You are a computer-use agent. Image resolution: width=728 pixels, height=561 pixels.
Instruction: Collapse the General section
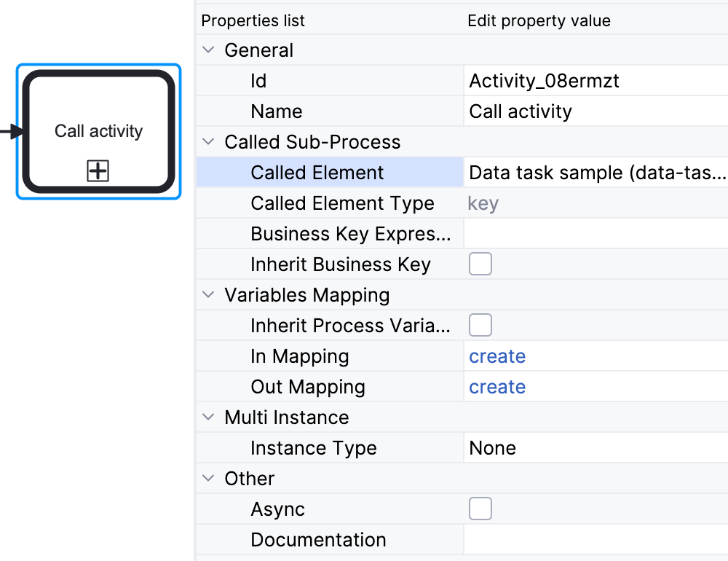[209, 50]
